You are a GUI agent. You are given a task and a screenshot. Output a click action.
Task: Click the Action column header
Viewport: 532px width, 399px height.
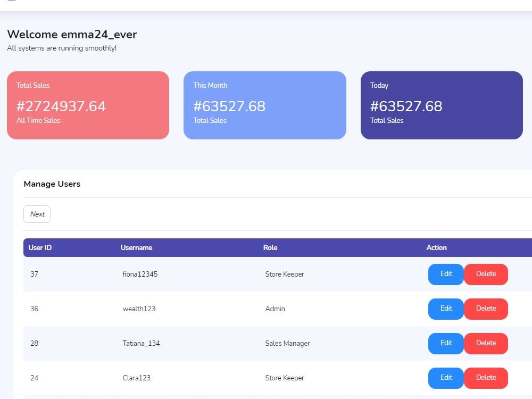[x=436, y=247]
